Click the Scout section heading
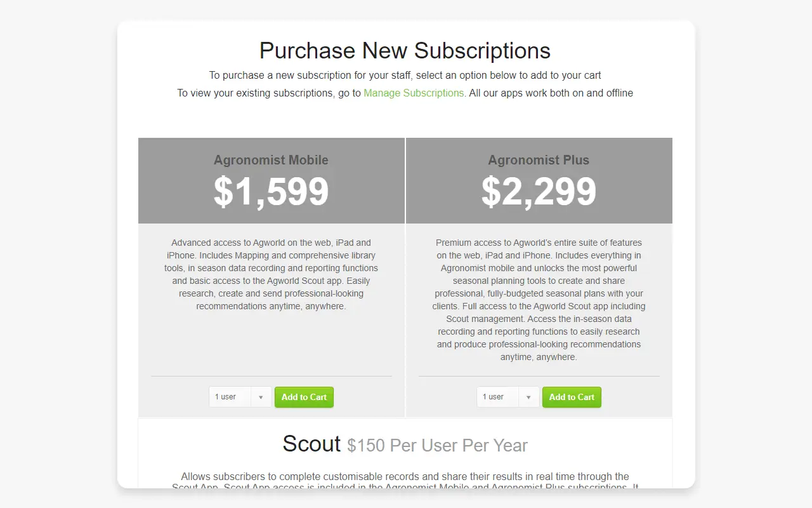812x508 pixels. pyautogui.click(x=311, y=444)
